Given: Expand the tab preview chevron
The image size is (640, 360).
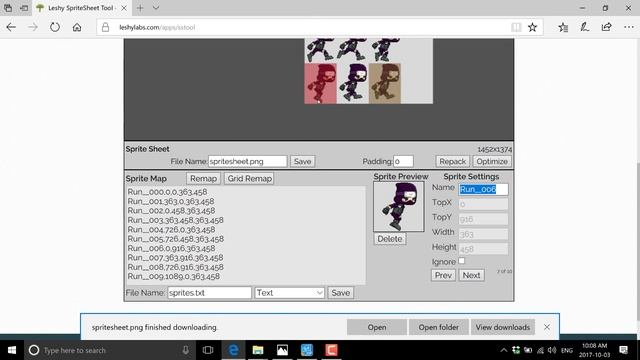Looking at the screenshot, I should pos(156,8).
